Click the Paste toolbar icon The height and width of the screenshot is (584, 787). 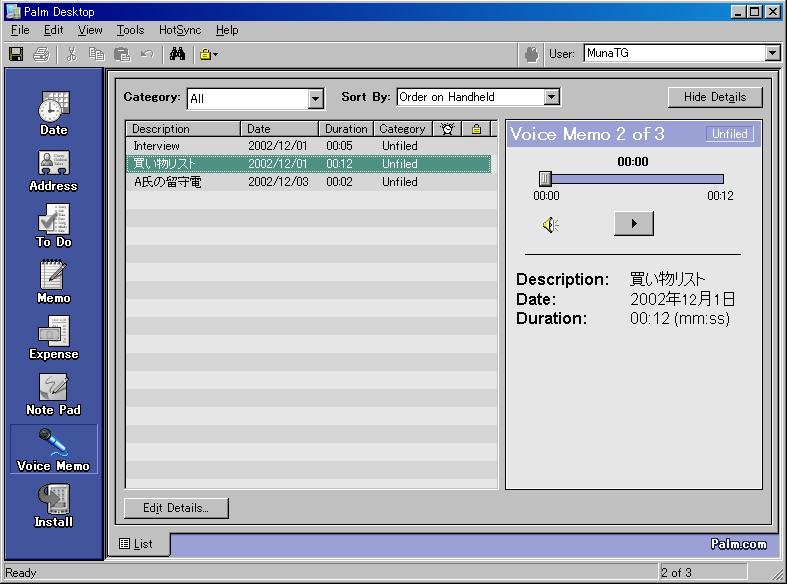click(x=121, y=54)
